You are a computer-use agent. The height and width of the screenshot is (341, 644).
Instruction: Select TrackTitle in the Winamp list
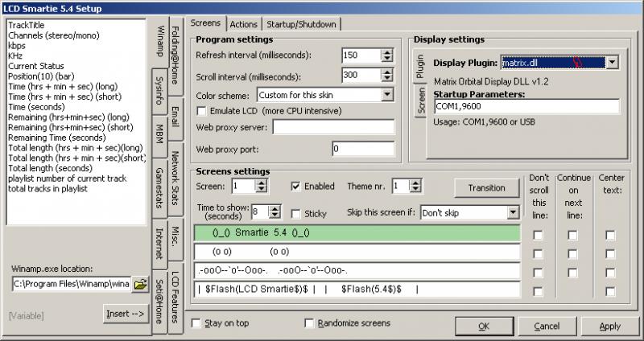coord(25,25)
